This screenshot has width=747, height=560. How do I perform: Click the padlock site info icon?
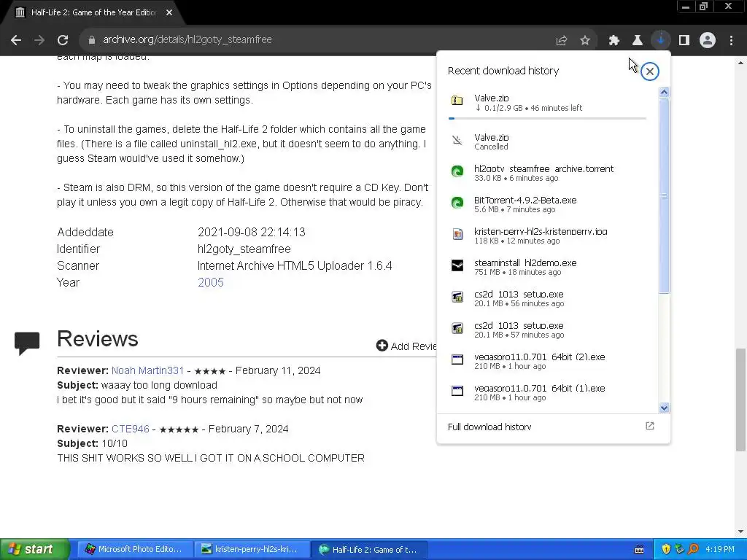point(91,40)
